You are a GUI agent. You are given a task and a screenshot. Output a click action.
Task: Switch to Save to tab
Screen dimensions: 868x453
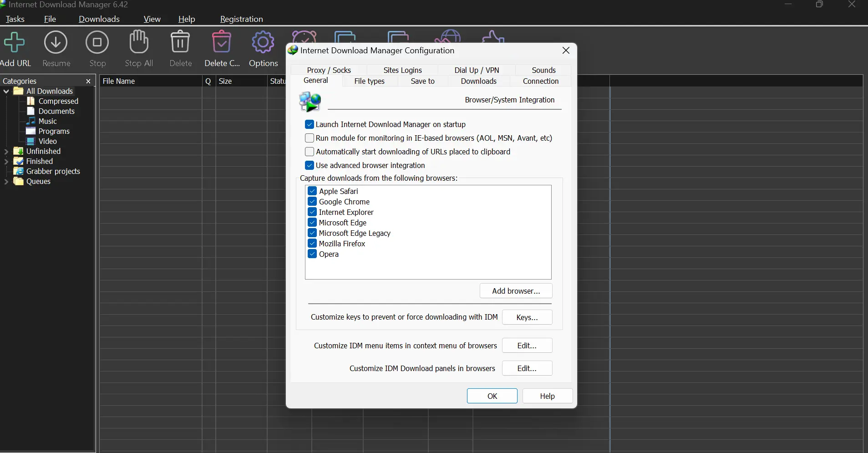[423, 81]
